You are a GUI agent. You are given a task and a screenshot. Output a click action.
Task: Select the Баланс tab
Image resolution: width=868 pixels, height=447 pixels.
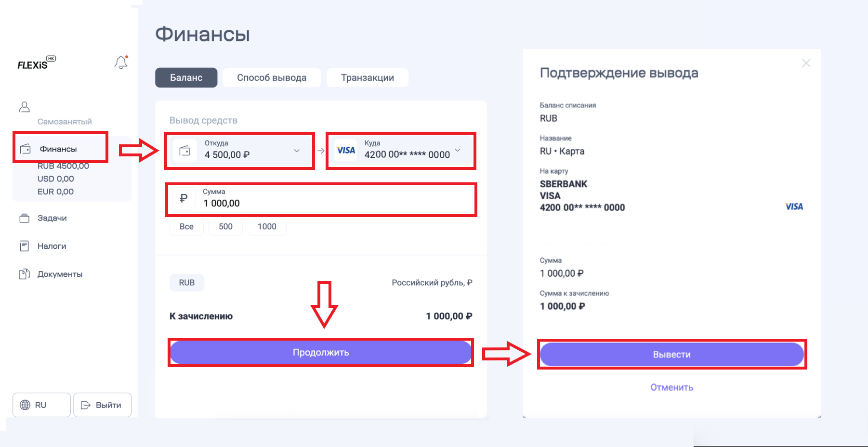[x=186, y=77]
